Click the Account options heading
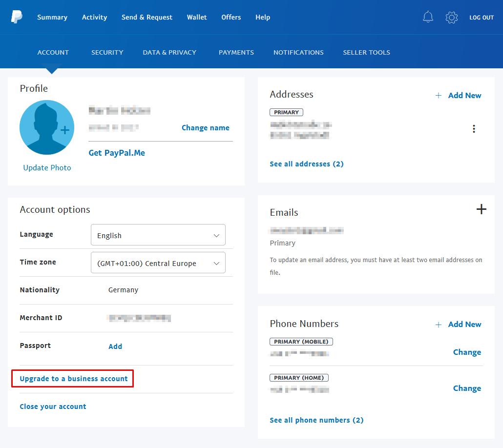 coord(55,210)
